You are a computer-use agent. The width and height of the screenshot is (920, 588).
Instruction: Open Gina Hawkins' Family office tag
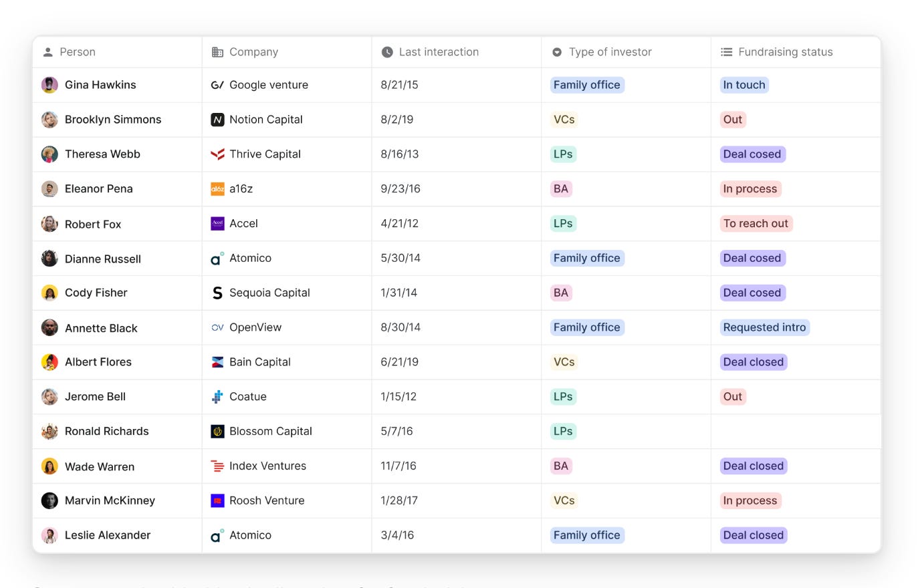coord(587,85)
